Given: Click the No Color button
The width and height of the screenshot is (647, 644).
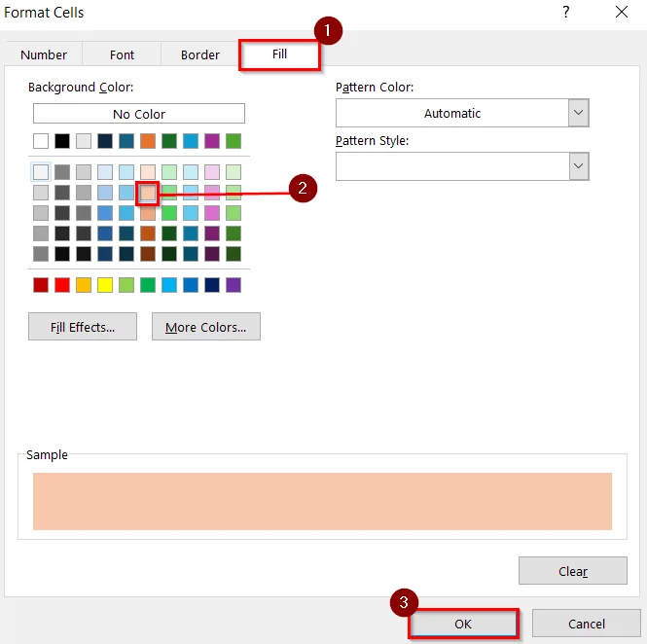Looking at the screenshot, I should 139,114.
